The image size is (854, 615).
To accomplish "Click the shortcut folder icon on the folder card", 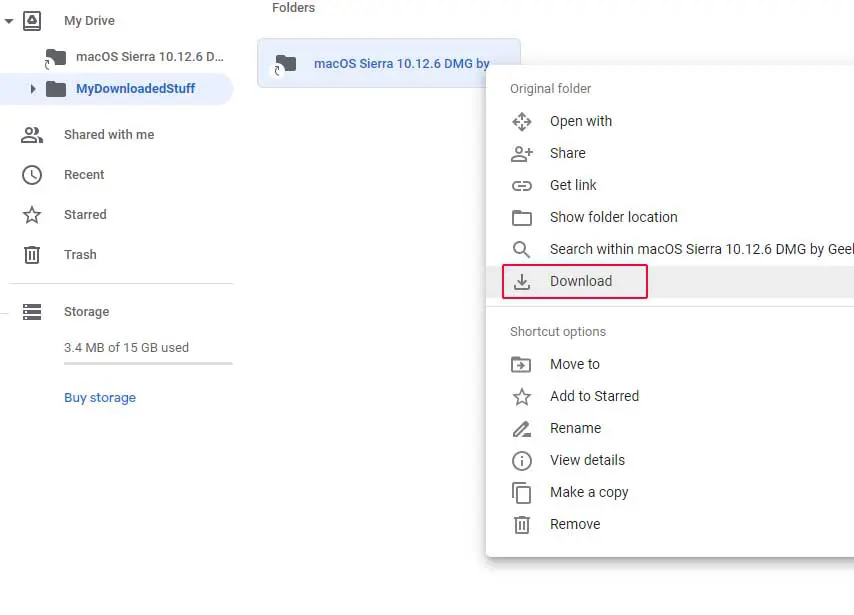I will coord(285,64).
